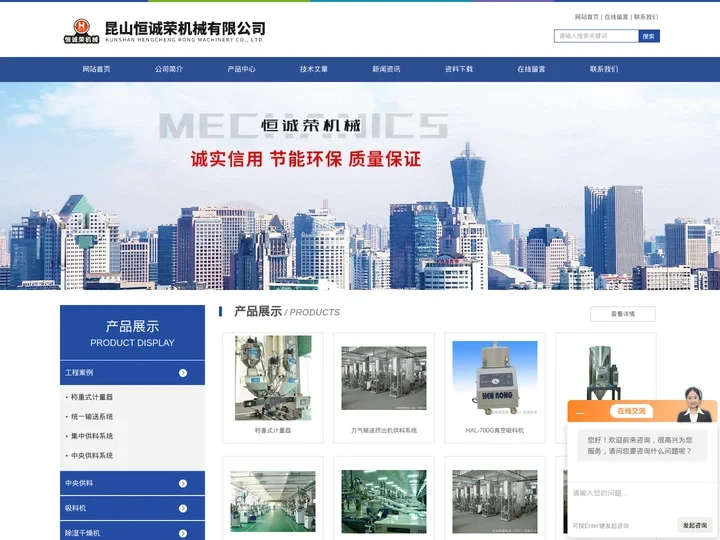The image size is (720, 540).
Task: Open 技术文章 in the navigation bar
Action: (314, 69)
